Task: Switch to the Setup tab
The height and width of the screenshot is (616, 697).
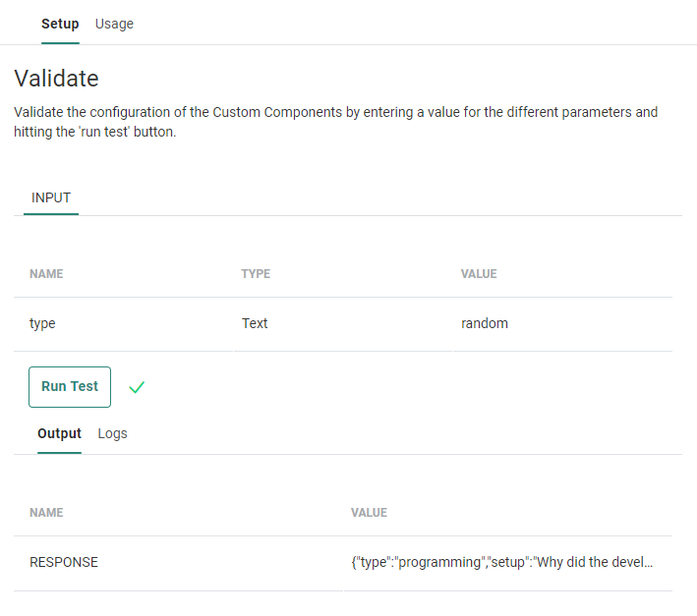Action: pyautogui.click(x=60, y=24)
